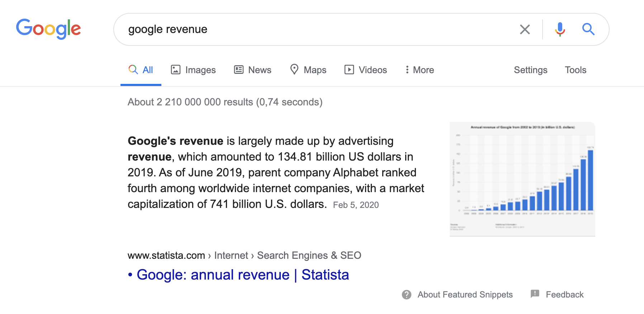Click "Search Engines & SEO" breadcrumb text

point(309,255)
